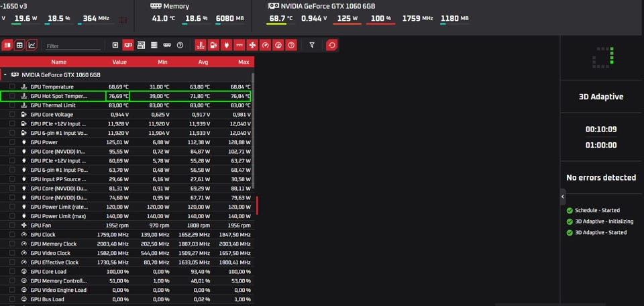Sort by the Name column header
Image resolution: width=644 pixels, height=306 pixels.
pos(59,62)
